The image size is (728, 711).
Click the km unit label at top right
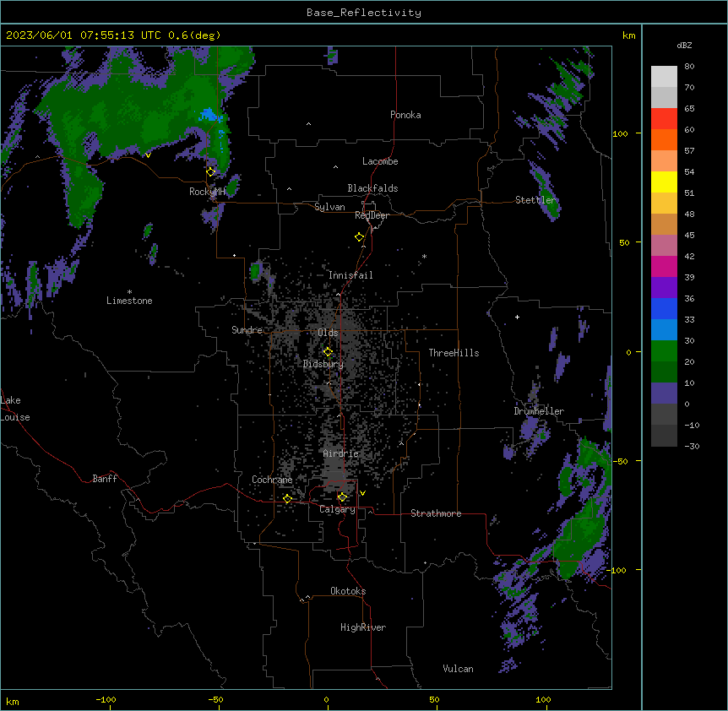pos(629,35)
